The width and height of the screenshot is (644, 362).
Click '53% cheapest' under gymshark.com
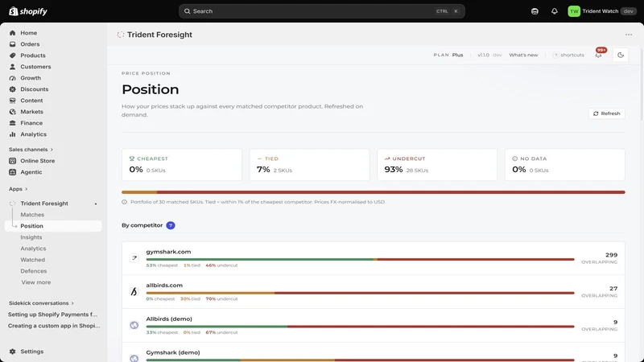click(162, 265)
